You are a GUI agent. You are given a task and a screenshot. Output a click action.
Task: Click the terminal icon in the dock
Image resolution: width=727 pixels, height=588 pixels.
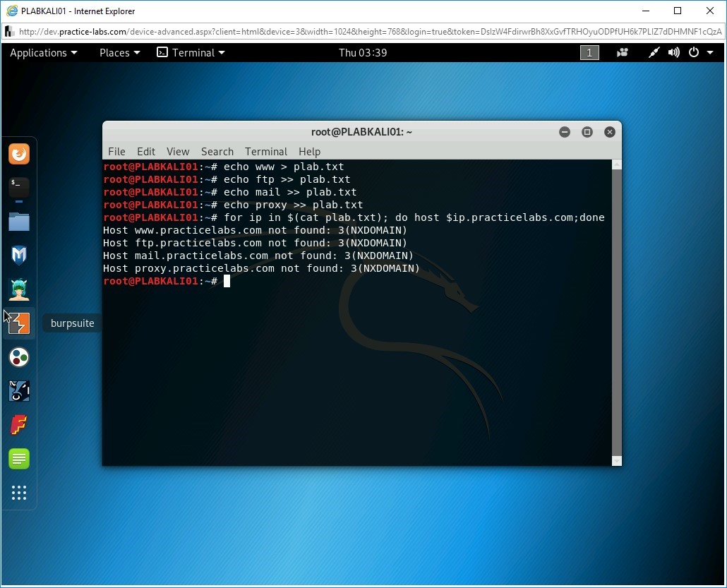19,188
